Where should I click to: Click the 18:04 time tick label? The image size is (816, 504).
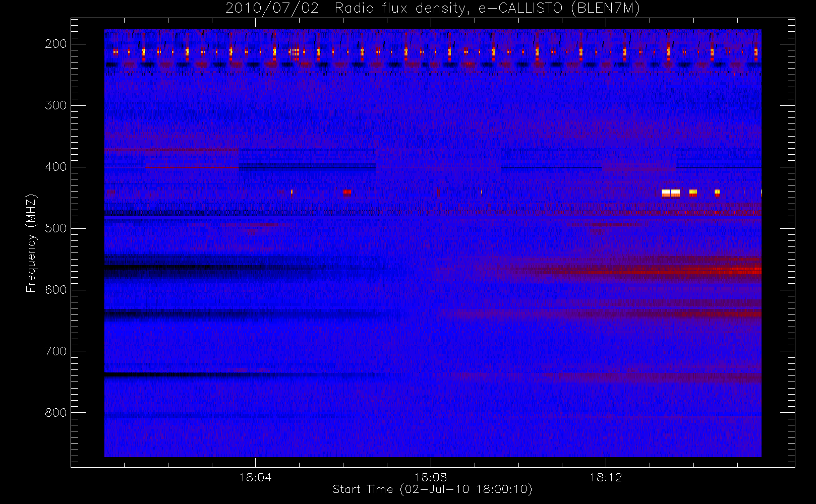point(255,477)
